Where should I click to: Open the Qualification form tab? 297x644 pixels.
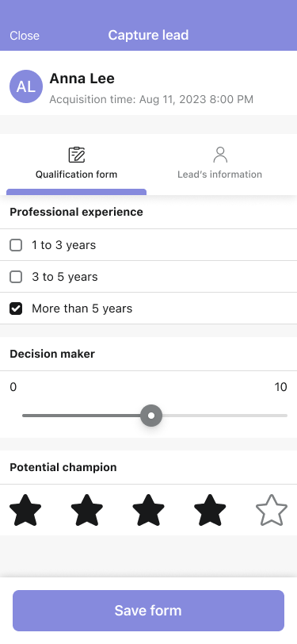pos(76,164)
